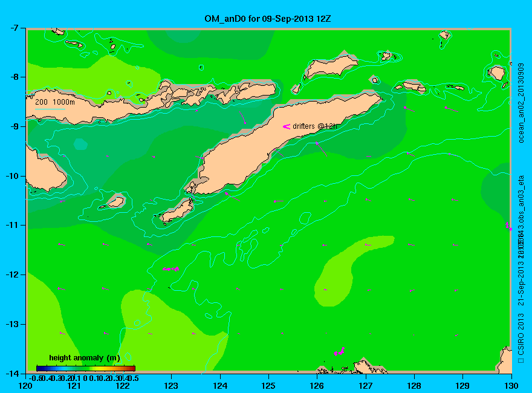Click the 'drifters @12h' label
The image size is (532, 393).
[315, 126]
